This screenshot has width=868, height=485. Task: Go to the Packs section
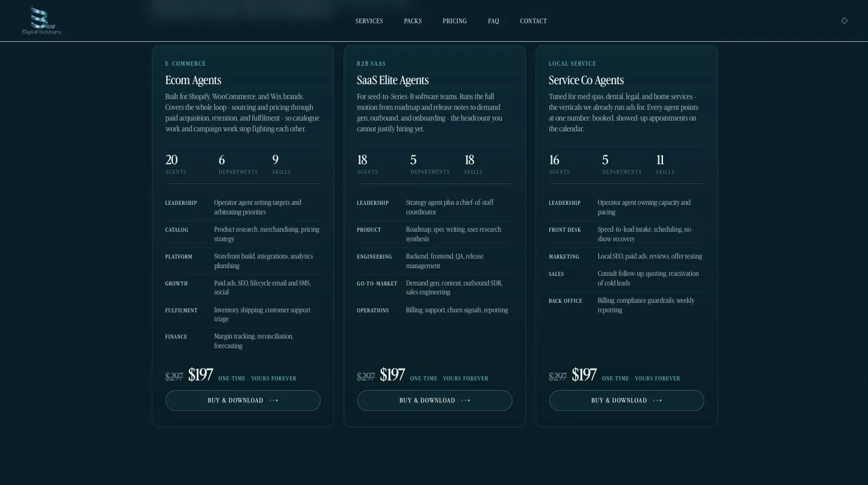pos(412,21)
